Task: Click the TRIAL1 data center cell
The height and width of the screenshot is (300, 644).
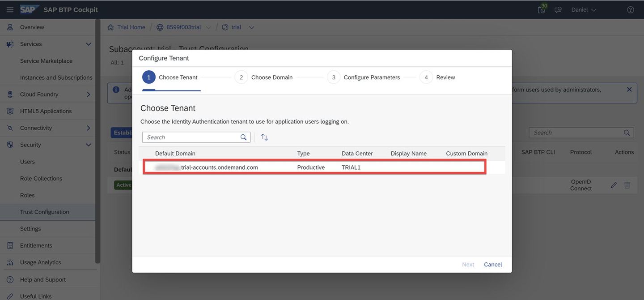Action: tap(351, 167)
